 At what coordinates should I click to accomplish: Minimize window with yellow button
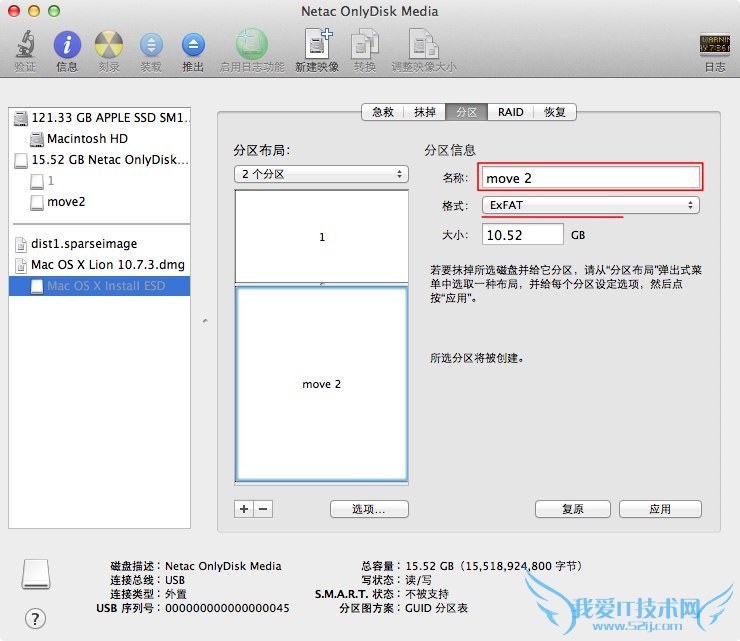click(x=34, y=11)
